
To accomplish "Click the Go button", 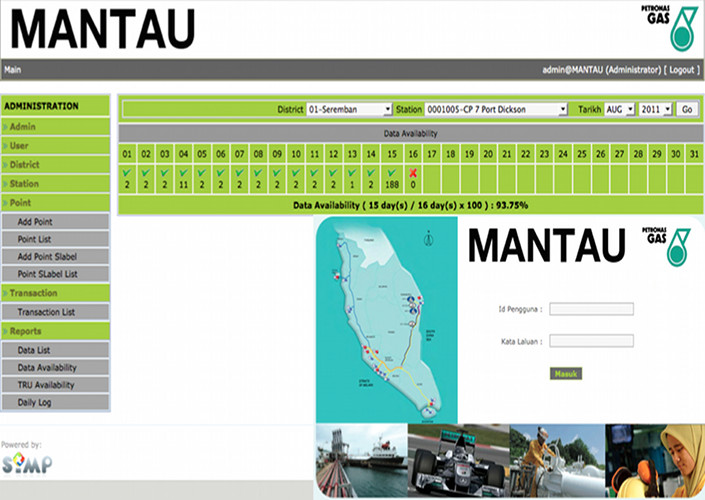I will click(x=687, y=109).
